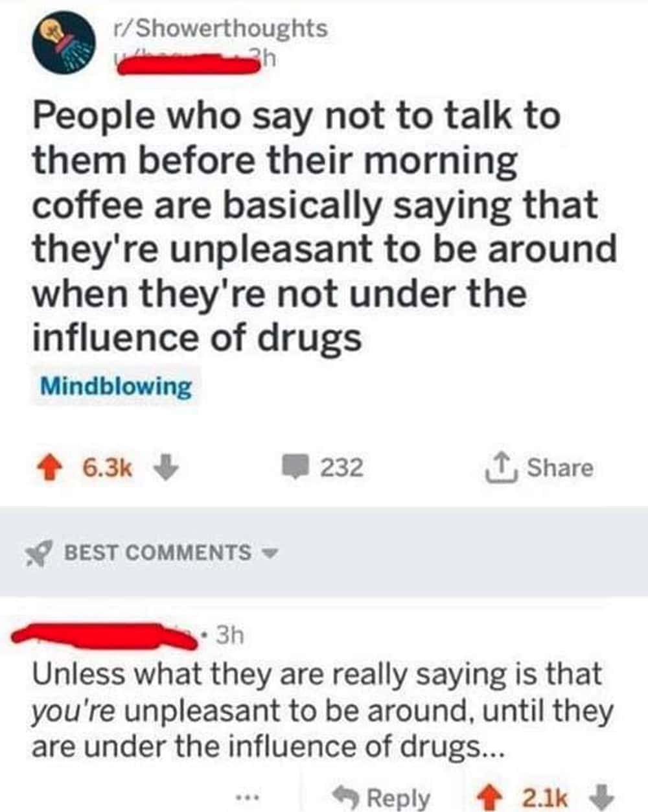Image resolution: width=648 pixels, height=812 pixels.
Task: Click the Share button label
Action: 560,467
